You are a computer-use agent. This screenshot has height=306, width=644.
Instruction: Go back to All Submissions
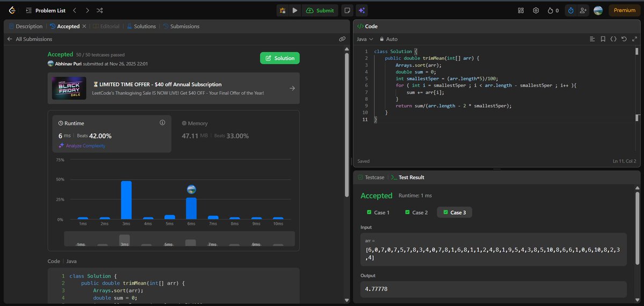[30, 39]
